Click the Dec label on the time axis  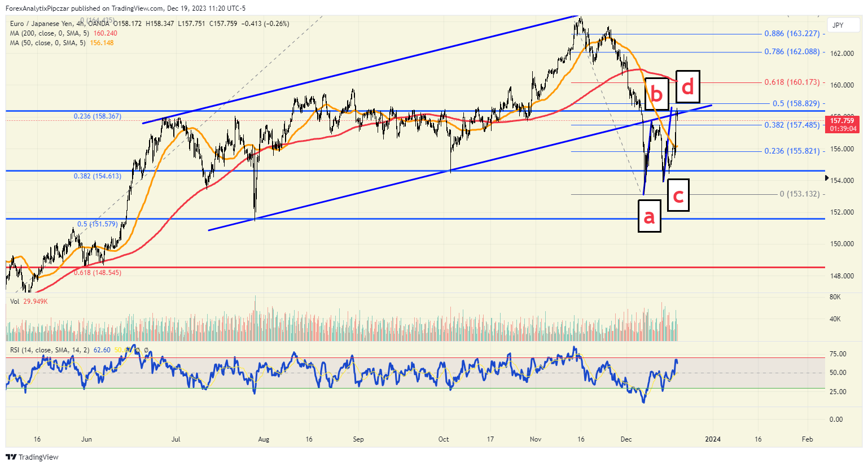626,439
